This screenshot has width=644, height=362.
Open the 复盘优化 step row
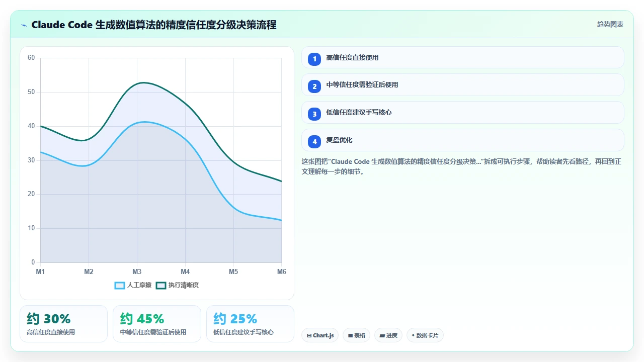coord(463,140)
